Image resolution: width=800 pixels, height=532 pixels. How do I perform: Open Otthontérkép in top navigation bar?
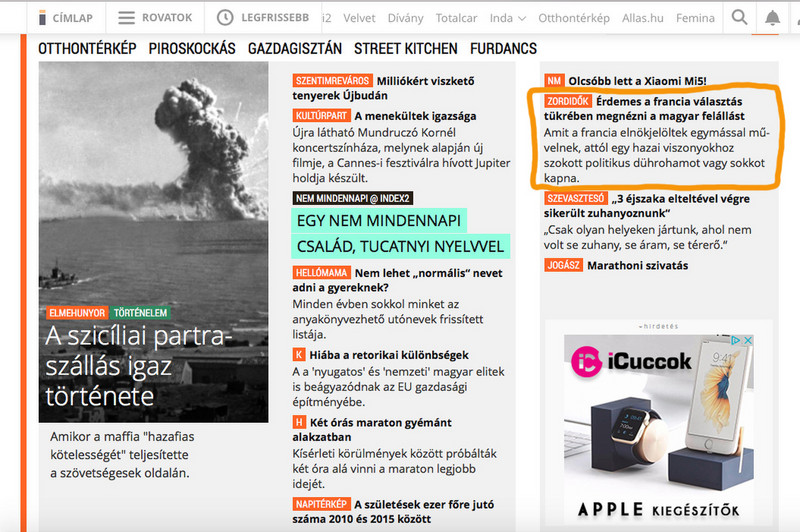pos(573,18)
